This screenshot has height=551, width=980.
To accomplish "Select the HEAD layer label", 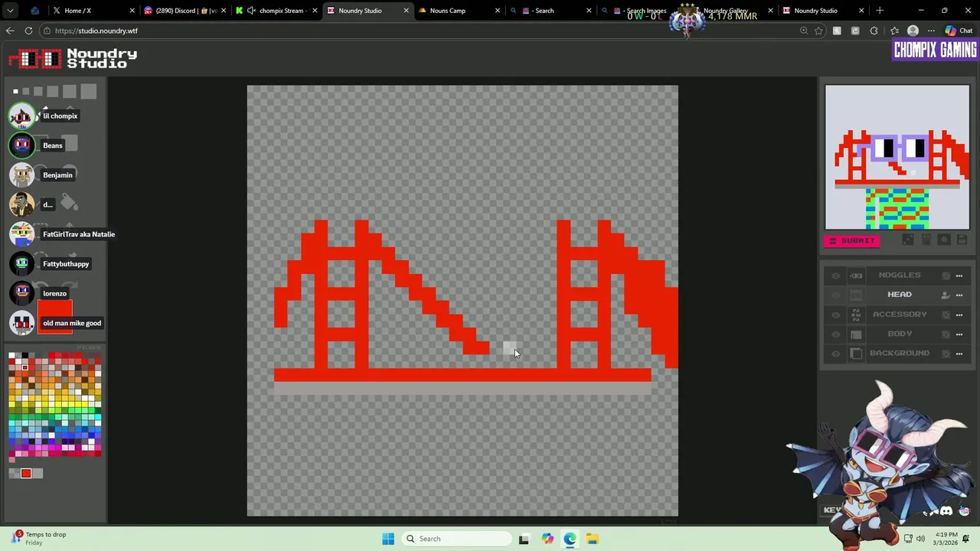I will coord(900,295).
